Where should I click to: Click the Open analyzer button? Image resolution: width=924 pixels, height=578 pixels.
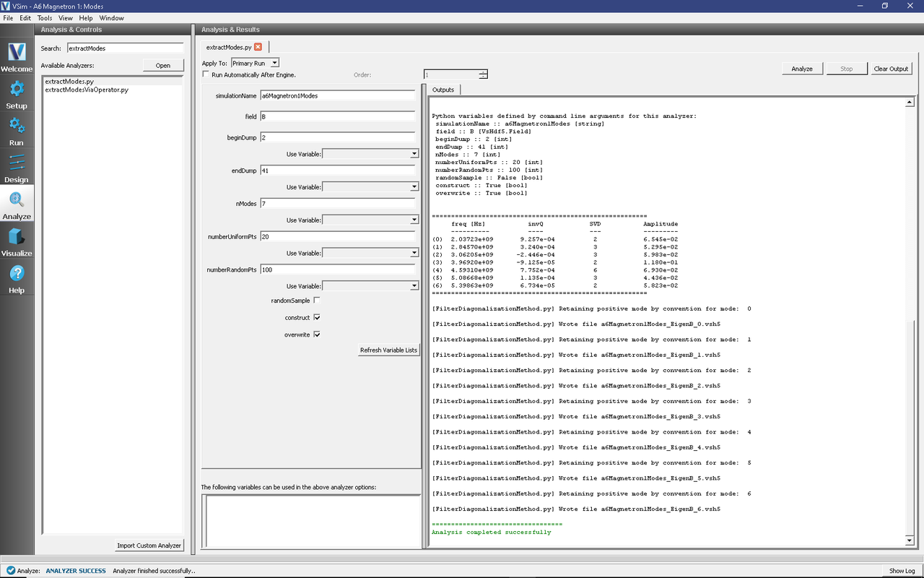(x=163, y=65)
